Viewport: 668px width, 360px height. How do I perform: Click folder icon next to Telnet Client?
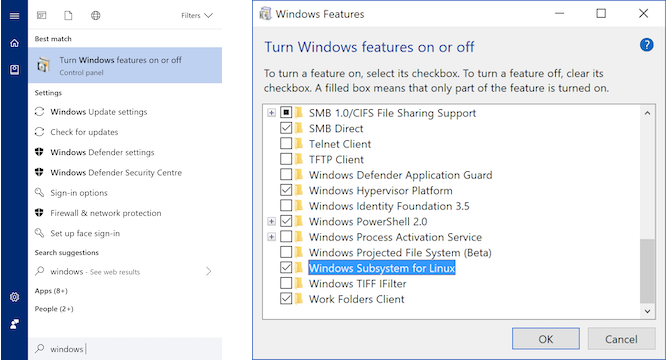pyautogui.click(x=299, y=144)
